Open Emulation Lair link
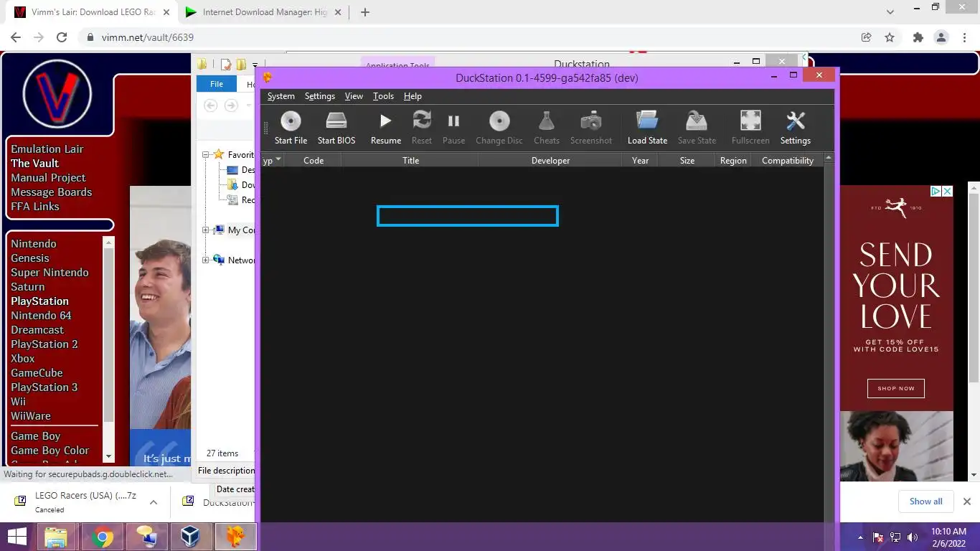The width and height of the screenshot is (980, 551). tap(47, 149)
